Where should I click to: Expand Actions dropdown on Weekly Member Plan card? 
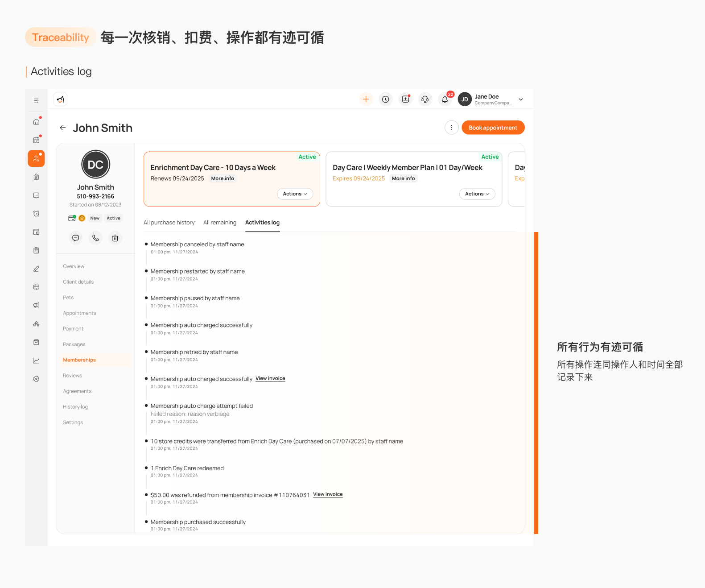477,194
